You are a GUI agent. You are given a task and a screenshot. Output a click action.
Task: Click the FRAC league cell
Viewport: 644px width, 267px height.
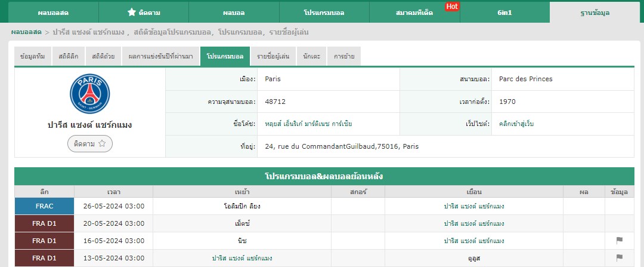point(44,206)
